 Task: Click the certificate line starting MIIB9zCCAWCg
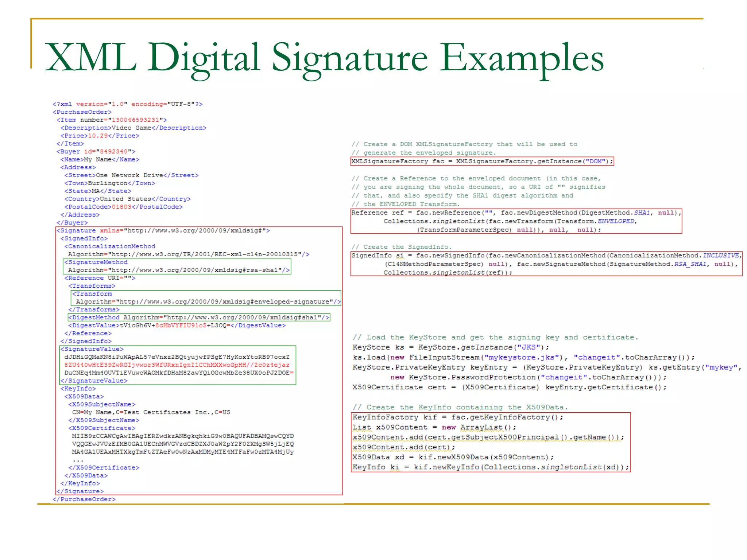click(183, 436)
